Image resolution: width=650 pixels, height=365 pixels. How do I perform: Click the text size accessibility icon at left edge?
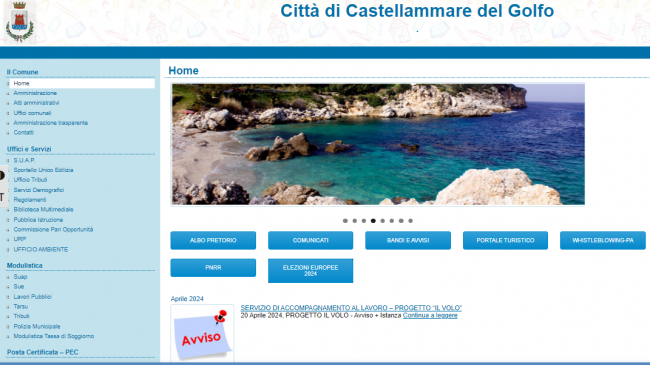click(x=2, y=197)
